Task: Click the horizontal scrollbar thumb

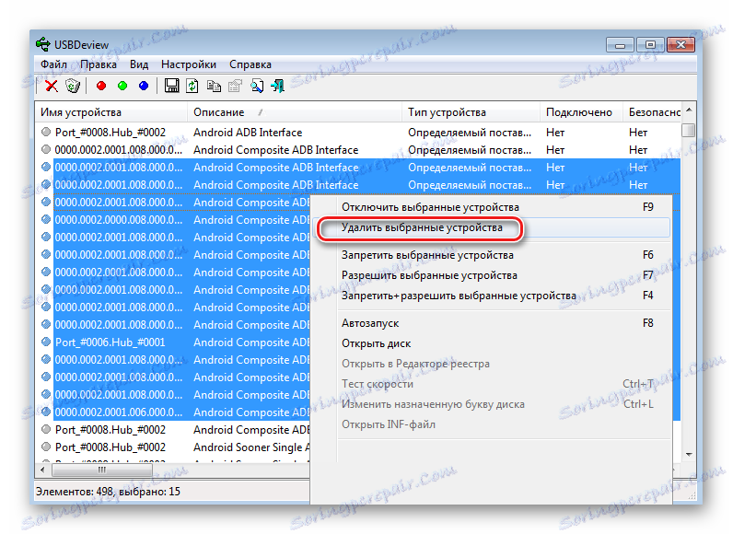Action: (x=102, y=470)
